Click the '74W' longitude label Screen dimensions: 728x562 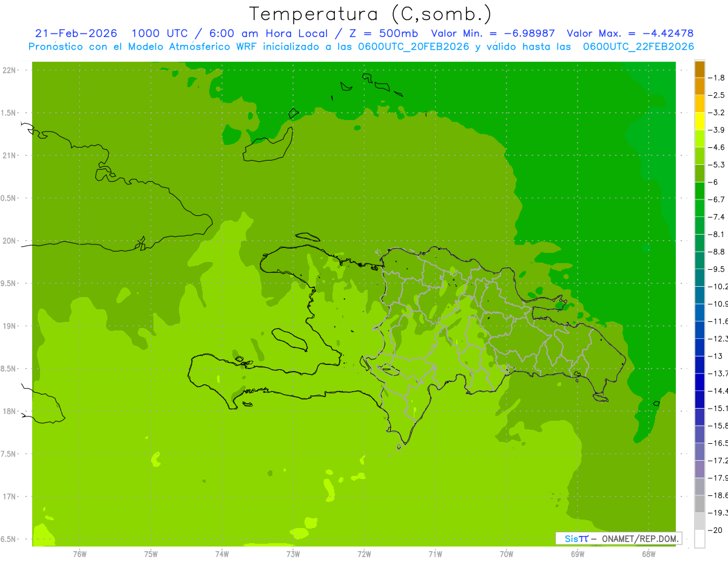(x=222, y=554)
